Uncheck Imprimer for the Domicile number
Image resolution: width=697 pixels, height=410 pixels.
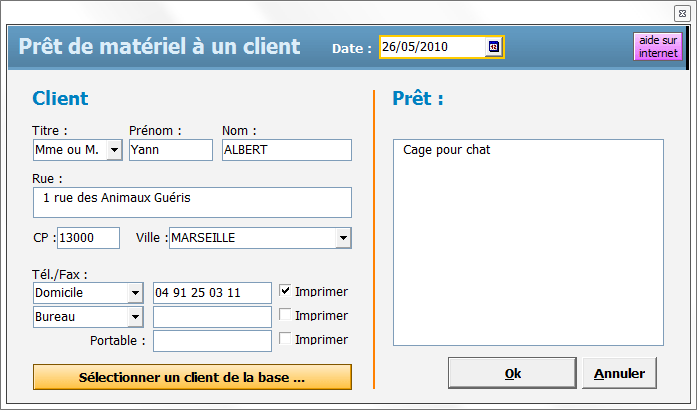[285, 292]
